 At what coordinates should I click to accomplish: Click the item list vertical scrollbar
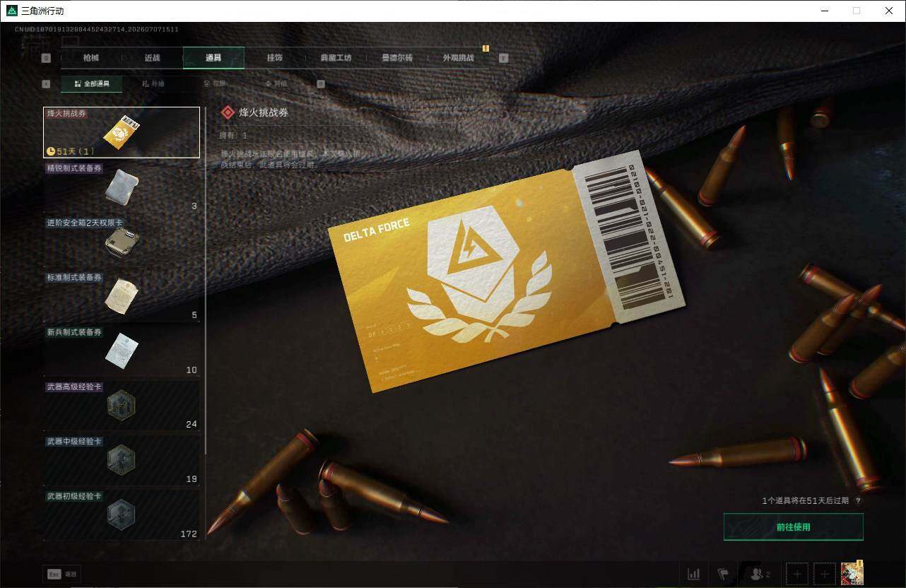click(206, 281)
